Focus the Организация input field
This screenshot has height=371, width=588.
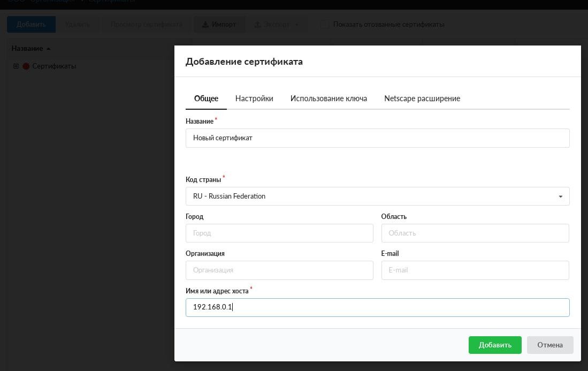279,270
